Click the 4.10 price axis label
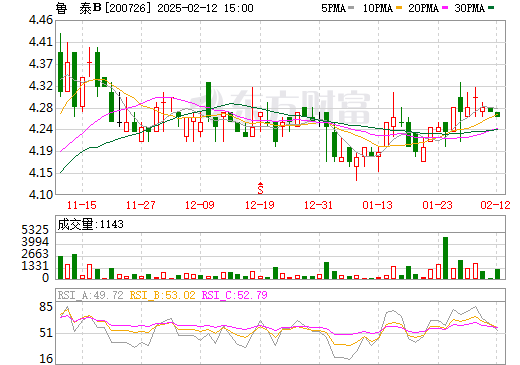Image resolution: width=520 pixels, height=365 pixels. tap(41, 195)
